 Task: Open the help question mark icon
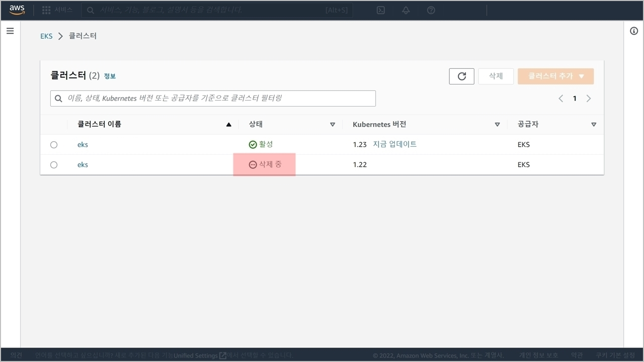click(x=431, y=10)
